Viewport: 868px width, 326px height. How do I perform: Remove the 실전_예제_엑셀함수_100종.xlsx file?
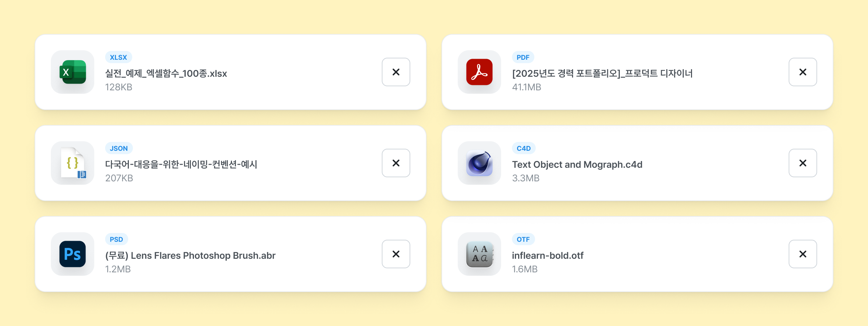coord(396,72)
